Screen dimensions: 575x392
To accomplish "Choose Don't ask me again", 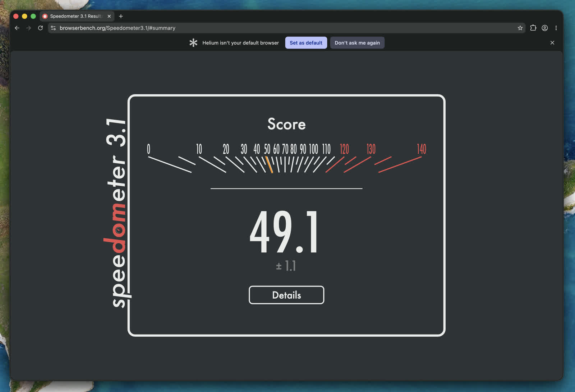I will coord(357,43).
